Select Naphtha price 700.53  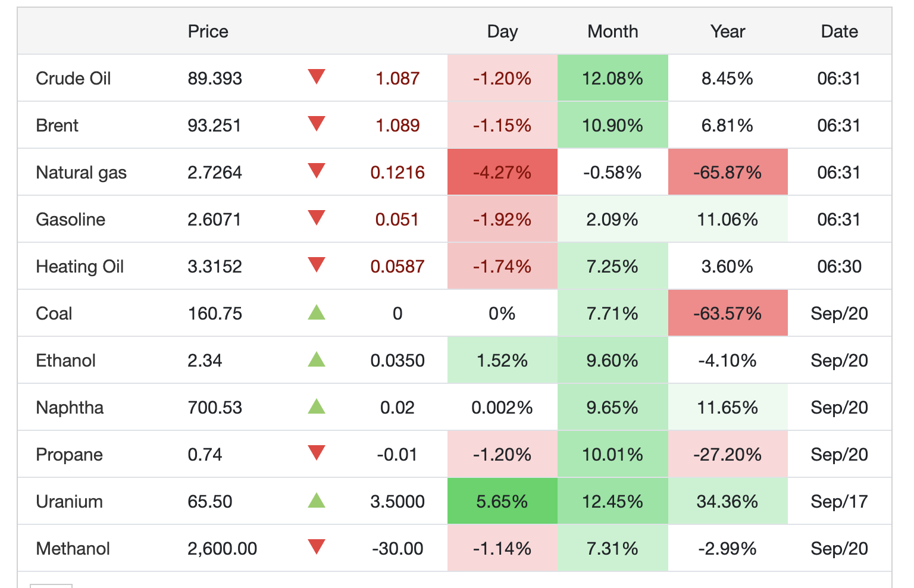(x=215, y=407)
